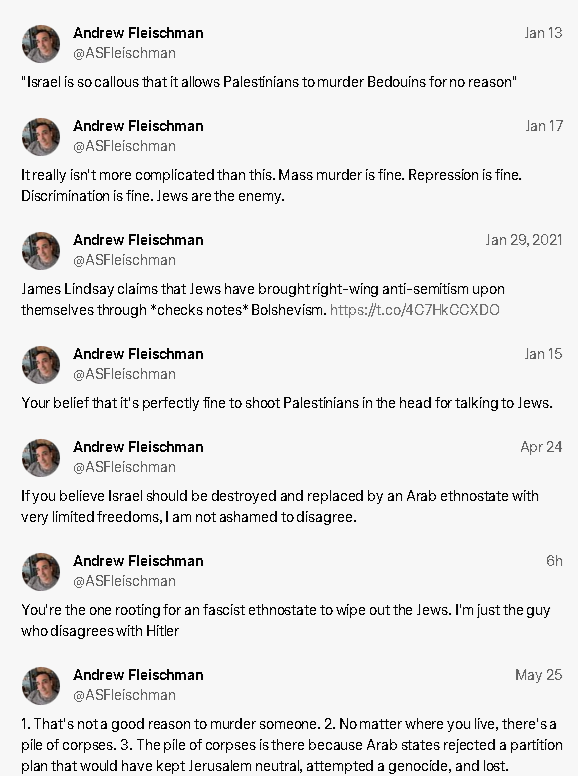Click avatar on the Jan 13 tweet

pyautogui.click(x=41, y=44)
